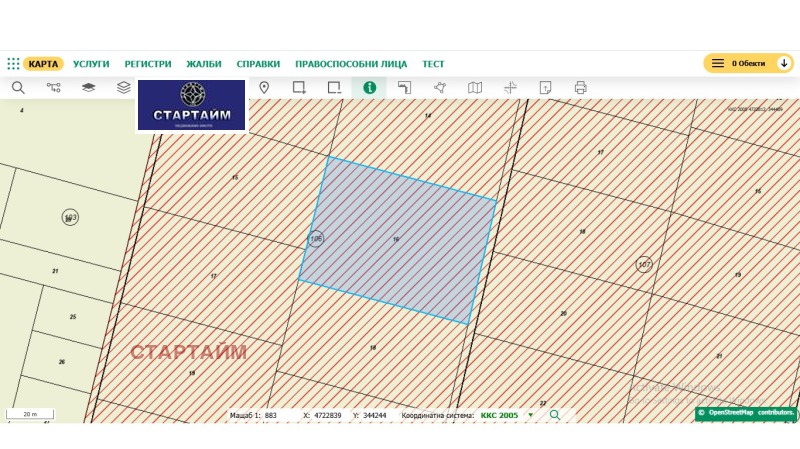Select the crosshair coordinates tool
This screenshot has height=449, width=800.
510,88
